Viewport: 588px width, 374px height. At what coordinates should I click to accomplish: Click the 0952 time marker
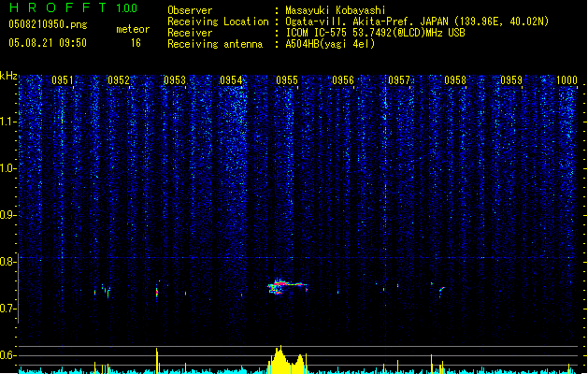(x=119, y=80)
